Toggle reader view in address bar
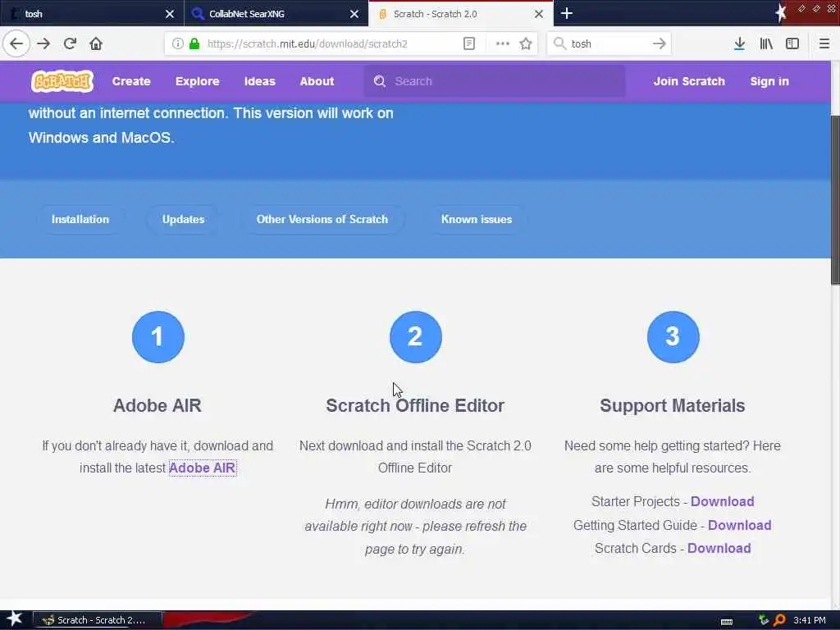840x630 pixels. click(x=468, y=43)
